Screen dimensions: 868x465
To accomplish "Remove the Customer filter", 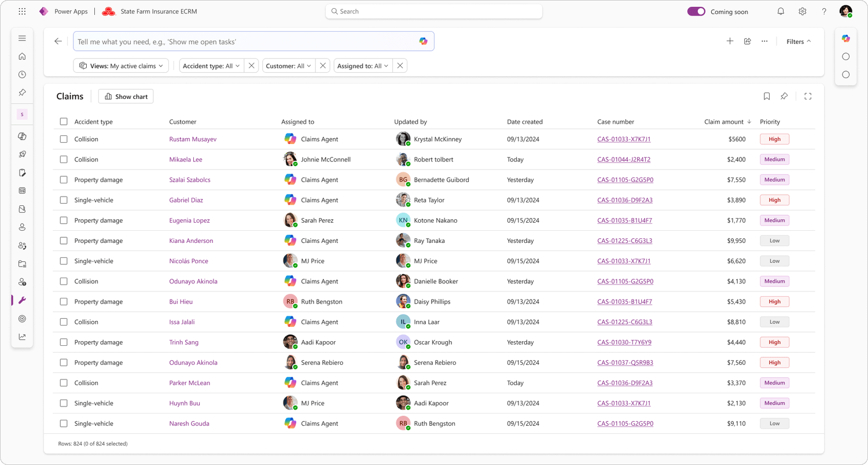I will [323, 66].
